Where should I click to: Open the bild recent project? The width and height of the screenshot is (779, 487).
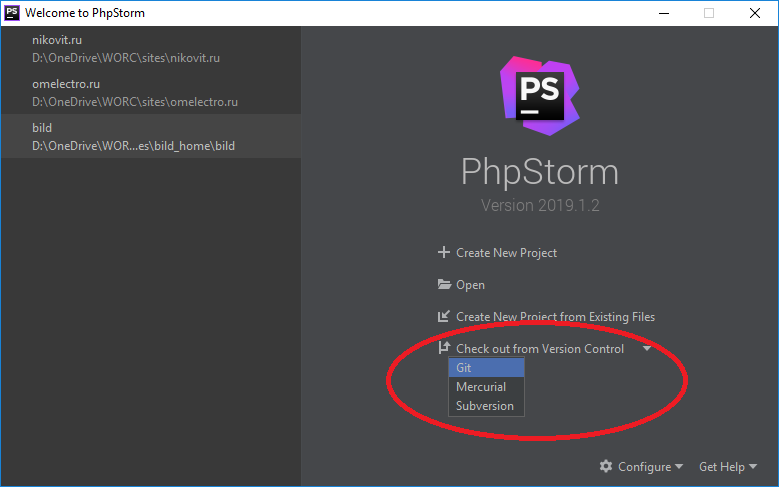151,136
